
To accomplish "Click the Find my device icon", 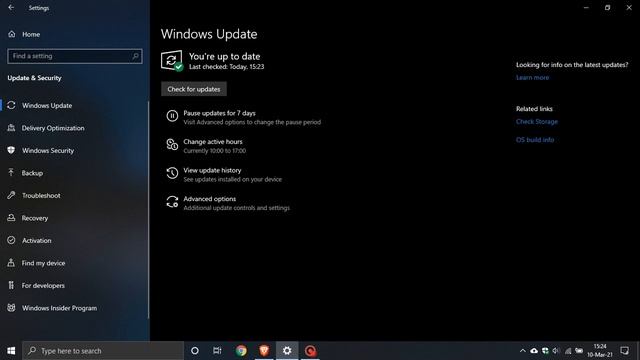I will pos(11,263).
